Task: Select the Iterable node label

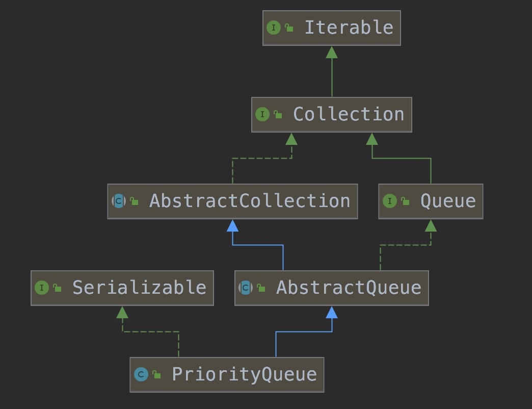Action: tap(349, 28)
